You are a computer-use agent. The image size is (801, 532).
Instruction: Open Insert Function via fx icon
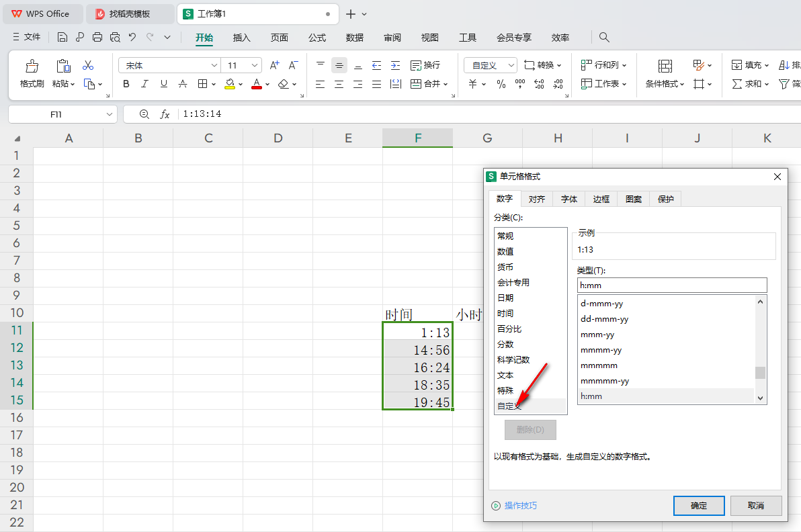(x=165, y=114)
